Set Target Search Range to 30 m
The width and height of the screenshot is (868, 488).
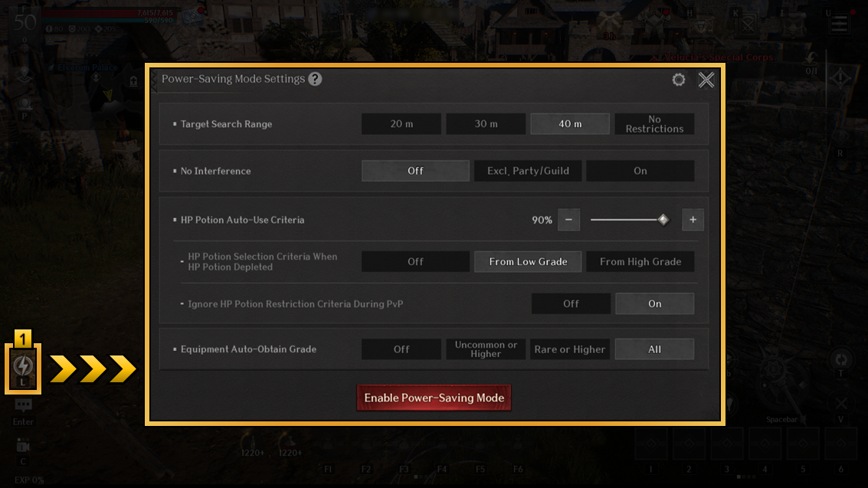[486, 124]
